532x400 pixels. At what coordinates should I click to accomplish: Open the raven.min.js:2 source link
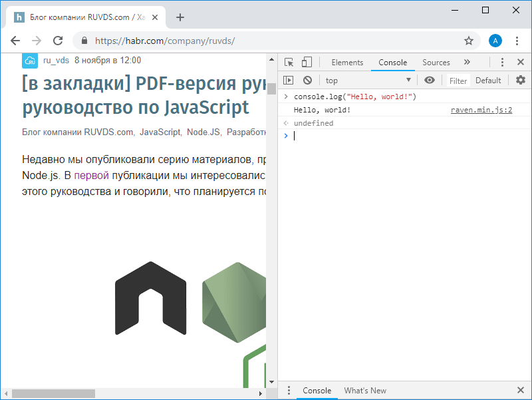(481, 110)
